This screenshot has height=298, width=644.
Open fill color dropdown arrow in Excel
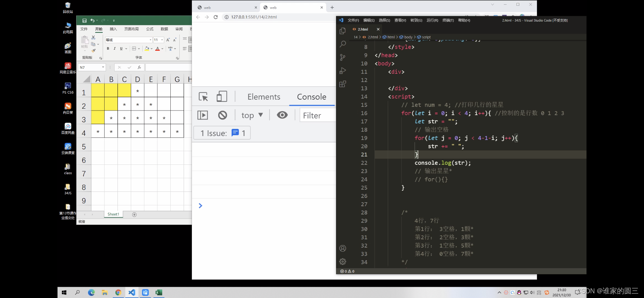152,49
